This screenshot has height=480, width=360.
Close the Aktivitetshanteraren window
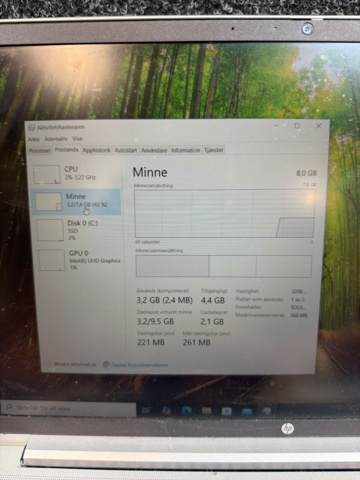tap(318, 126)
